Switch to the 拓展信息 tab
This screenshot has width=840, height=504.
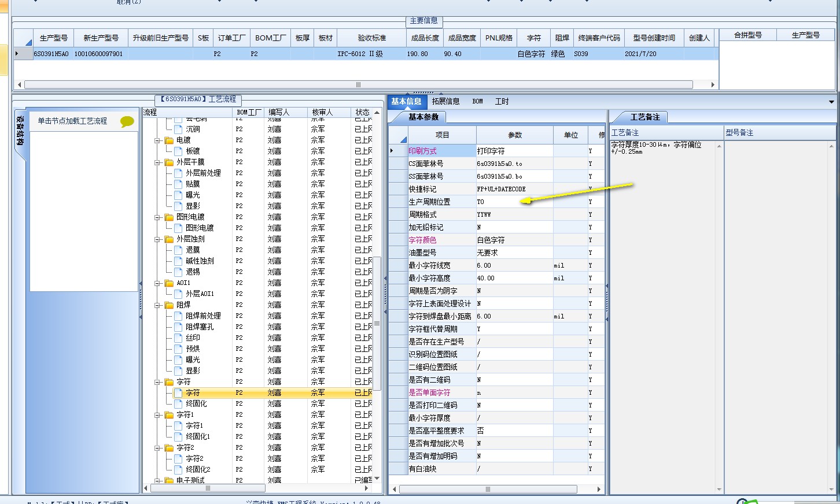click(x=445, y=101)
